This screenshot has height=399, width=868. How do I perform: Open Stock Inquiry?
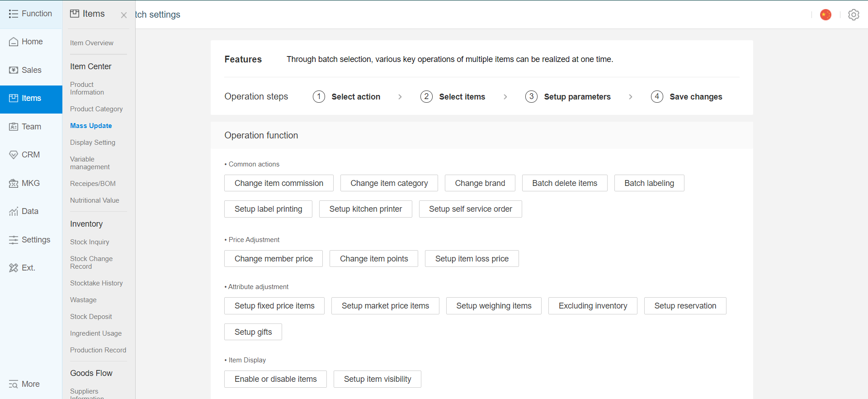pos(90,242)
